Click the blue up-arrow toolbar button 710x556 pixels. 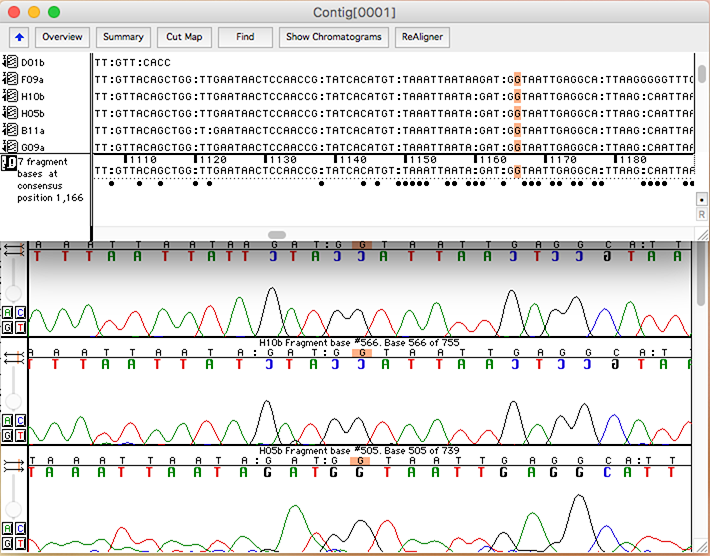tap(19, 37)
